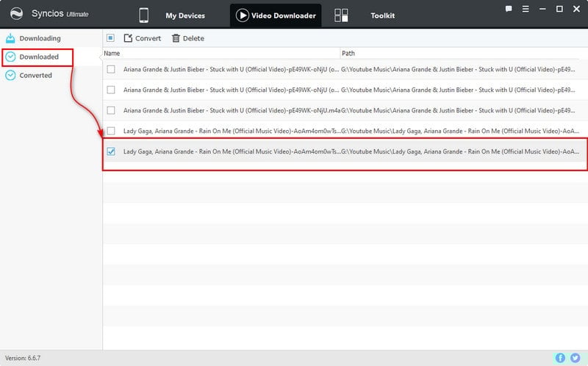
Task: Minimize the Syncios window
Action: pos(542,9)
